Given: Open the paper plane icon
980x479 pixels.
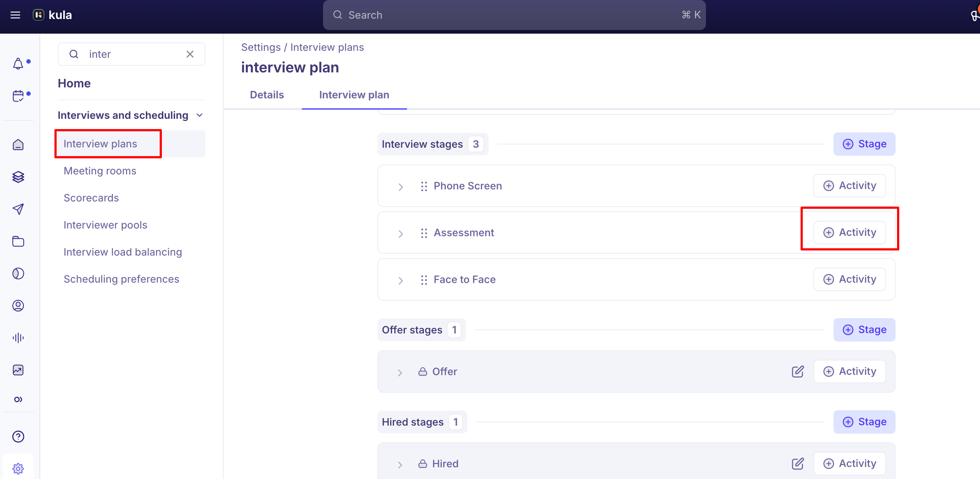Looking at the screenshot, I should (18, 209).
